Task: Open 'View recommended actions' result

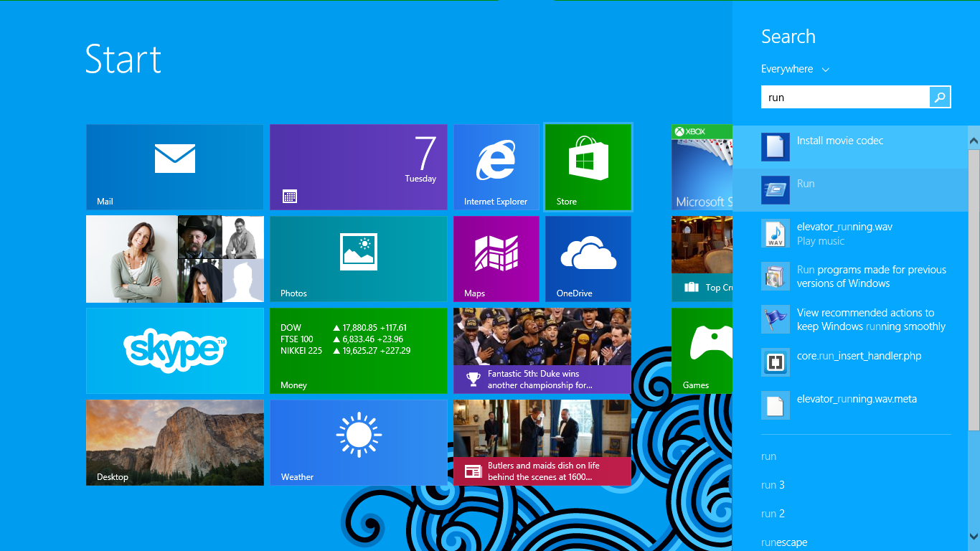Action: [x=850, y=319]
